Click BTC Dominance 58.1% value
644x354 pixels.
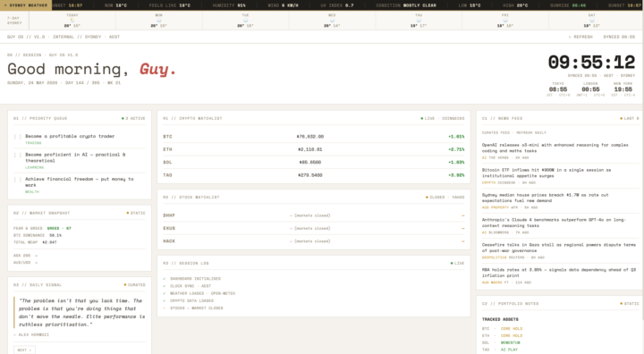click(x=55, y=236)
